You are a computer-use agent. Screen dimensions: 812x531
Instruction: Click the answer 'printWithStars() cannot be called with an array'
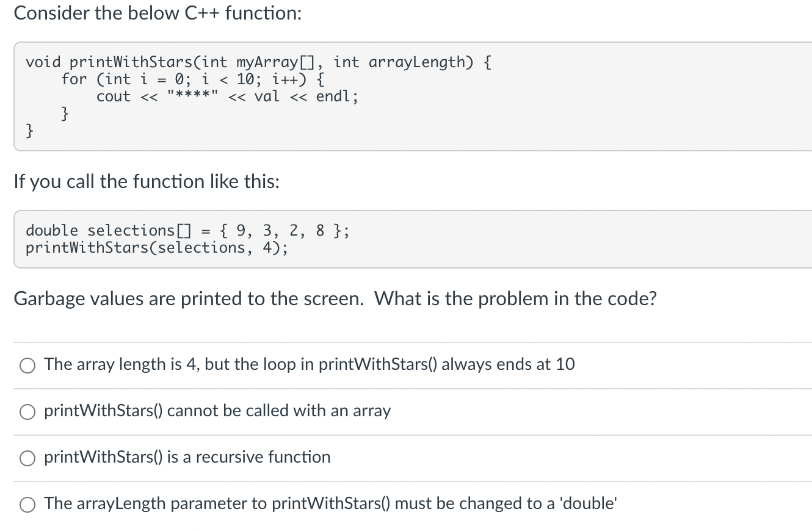pyautogui.click(x=217, y=411)
